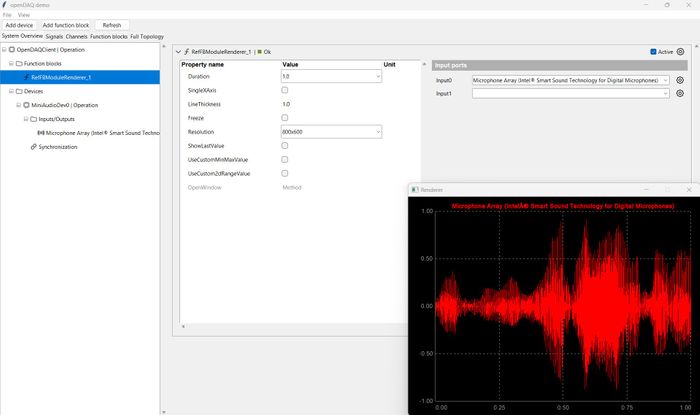
Task: Open the View menu
Action: coord(24,15)
